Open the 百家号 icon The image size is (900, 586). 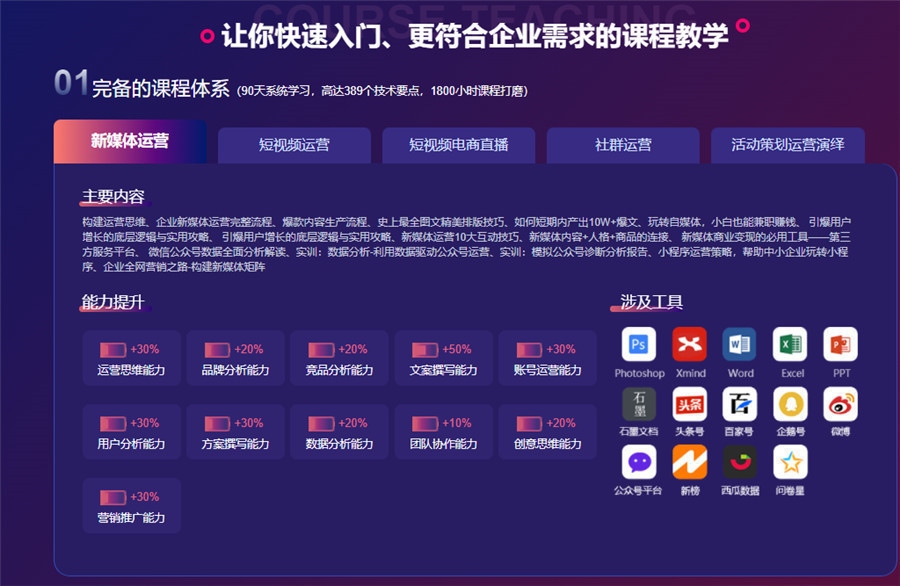[740, 404]
